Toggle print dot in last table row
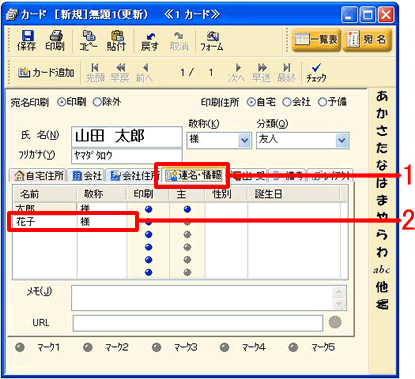415x379 pixels. coord(149,272)
